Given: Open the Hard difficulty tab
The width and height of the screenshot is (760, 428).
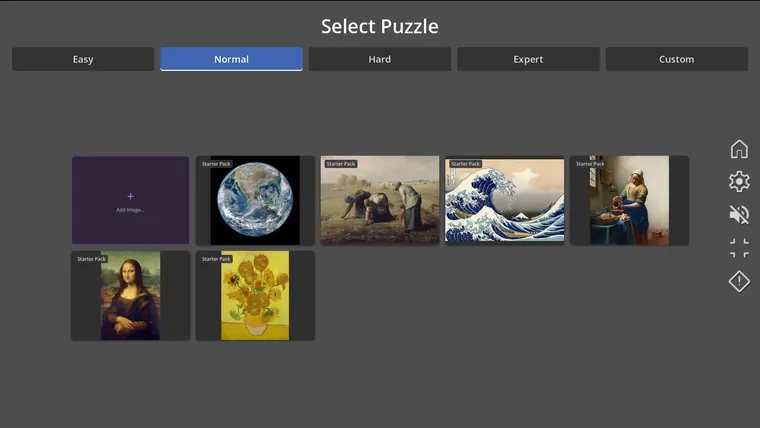Looking at the screenshot, I should pyautogui.click(x=380, y=59).
